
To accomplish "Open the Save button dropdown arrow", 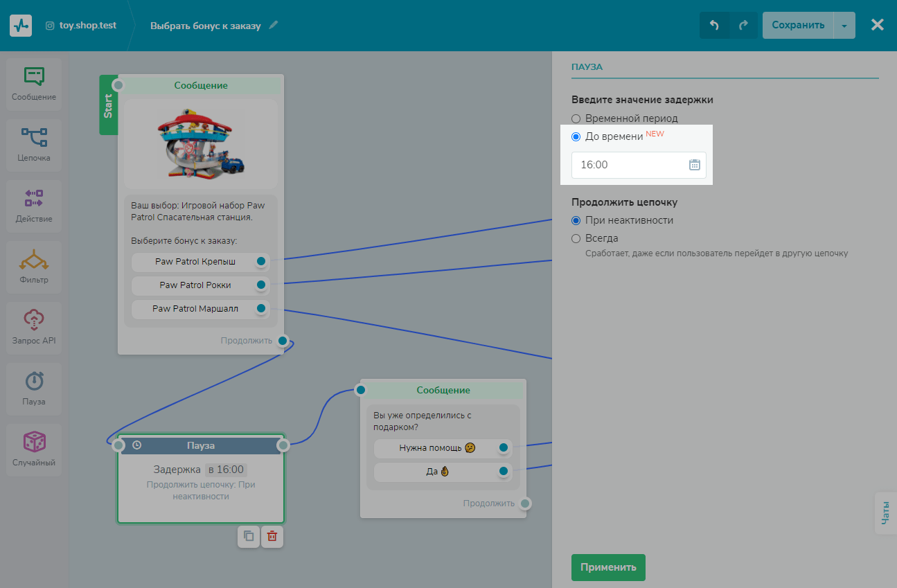I will [844, 26].
